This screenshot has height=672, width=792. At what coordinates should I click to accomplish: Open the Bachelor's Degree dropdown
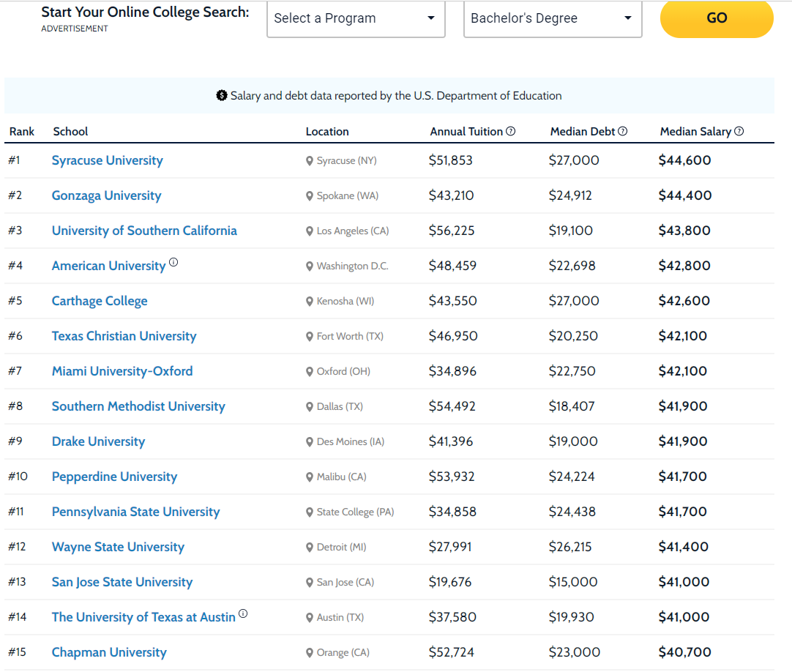tap(553, 19)
